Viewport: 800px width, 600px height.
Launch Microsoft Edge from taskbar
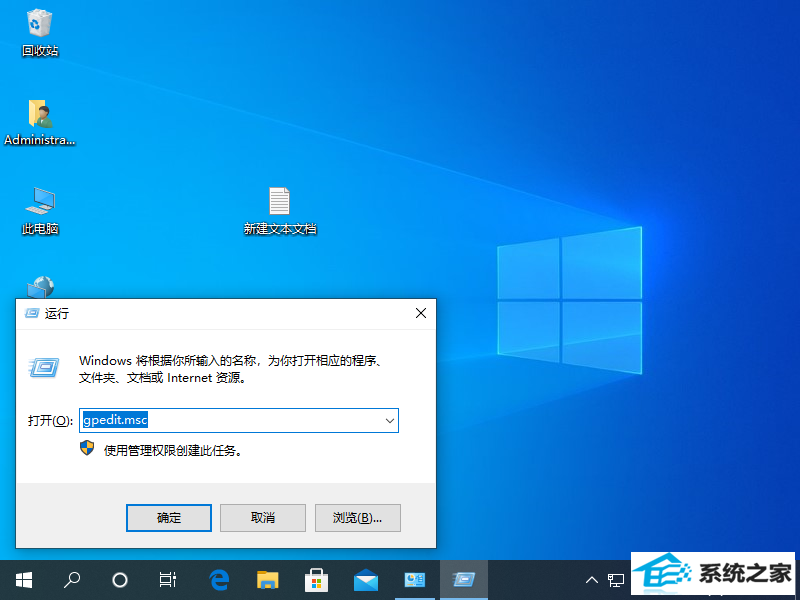(x=219, y=580)
